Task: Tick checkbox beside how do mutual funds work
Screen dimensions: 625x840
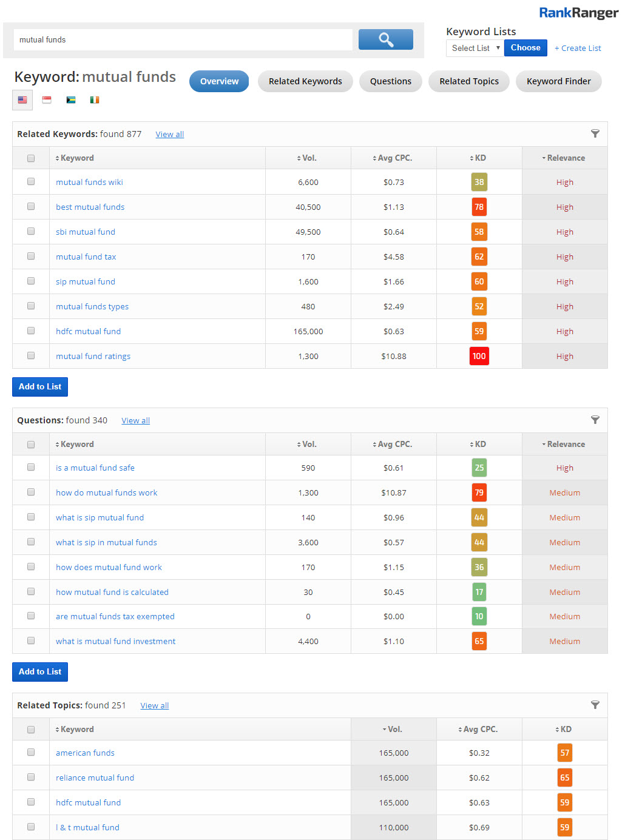Action: (31, 492)
